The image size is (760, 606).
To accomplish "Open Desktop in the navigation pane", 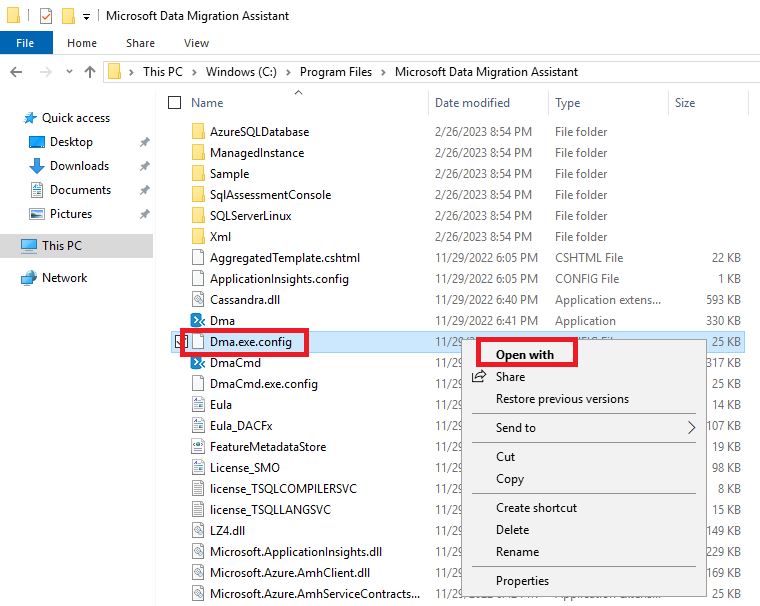I will pyautogui.click(x=71, y=142).
